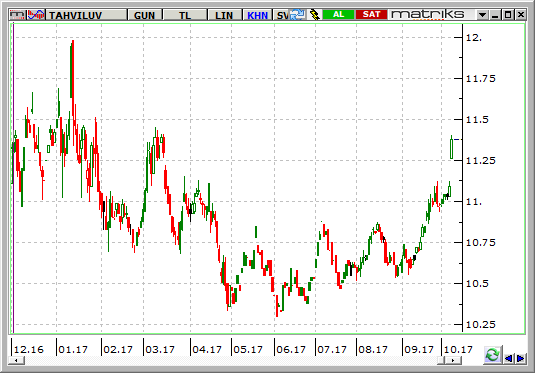Click the 12.16 date axis label
This screenshot has width=535, height=373.
coord(29,349)
